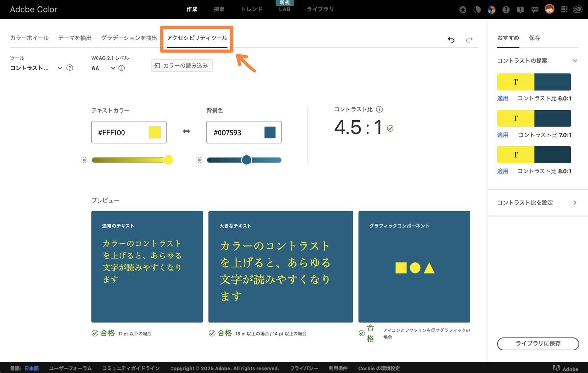
Task: Select the おすすめ tab in the side panel
Action: click(508, 38)
